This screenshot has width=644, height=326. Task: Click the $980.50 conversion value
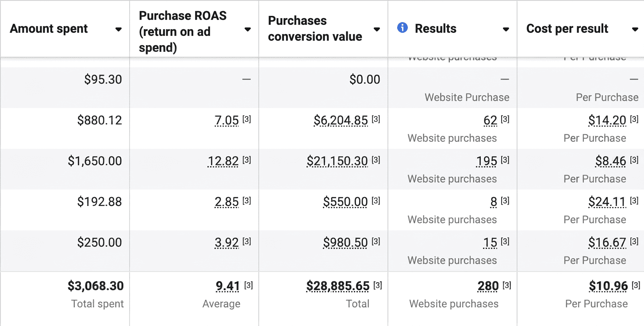(x=345, y=243)
